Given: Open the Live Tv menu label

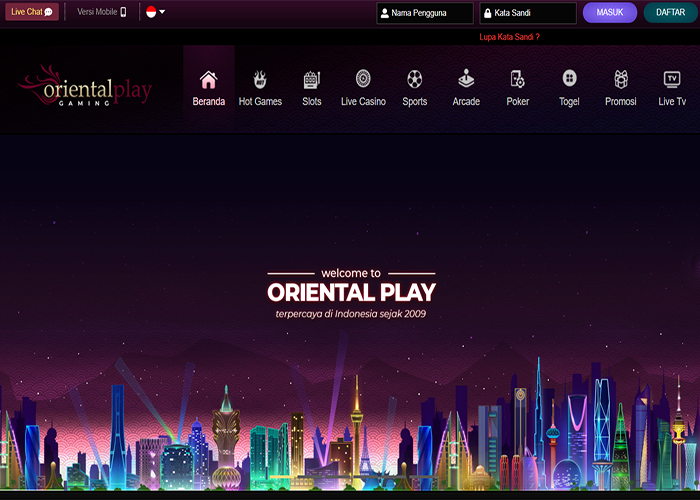Looking at the screenshot, I should pyautogui.click(x=672, y=102).
